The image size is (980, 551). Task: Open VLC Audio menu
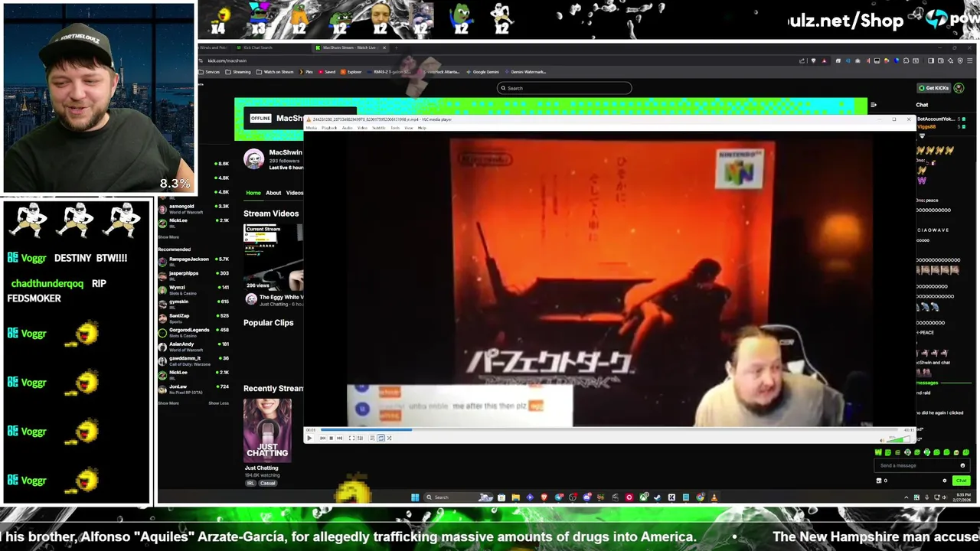(347, 128)
